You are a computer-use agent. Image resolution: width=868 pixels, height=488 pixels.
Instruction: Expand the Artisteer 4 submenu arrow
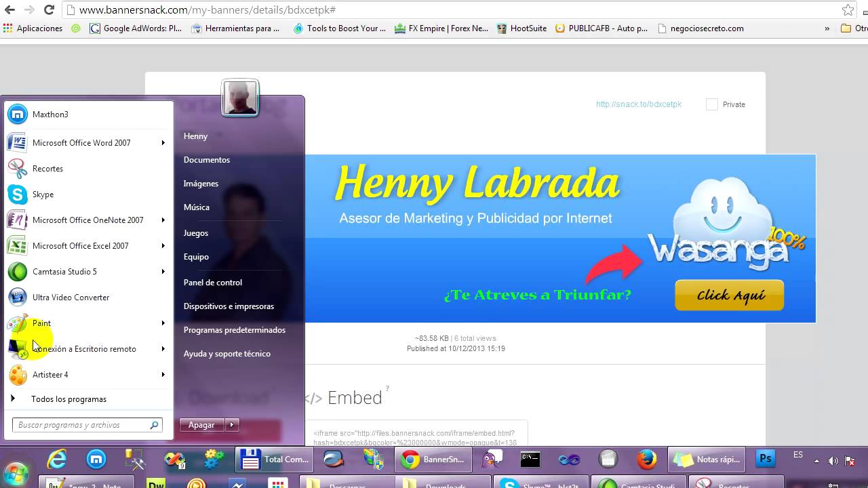(163, 375)
